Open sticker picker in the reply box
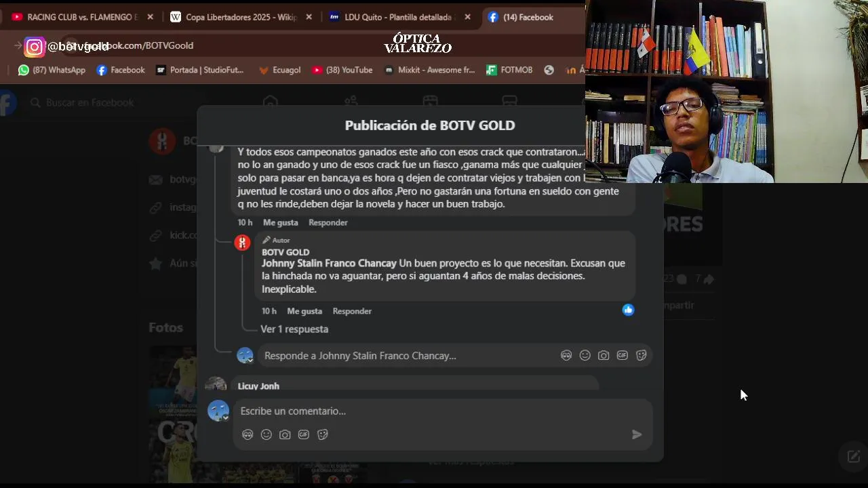The image size is (868, 488). 642,355
